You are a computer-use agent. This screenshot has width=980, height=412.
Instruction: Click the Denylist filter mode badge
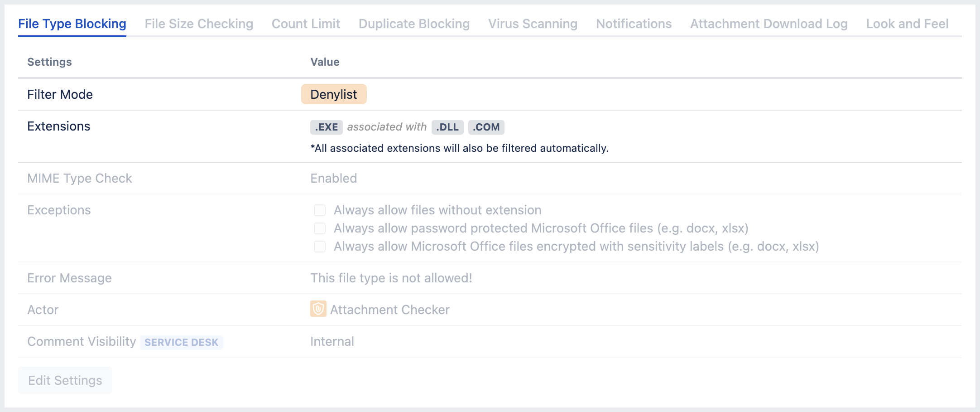tap(334, 94)
